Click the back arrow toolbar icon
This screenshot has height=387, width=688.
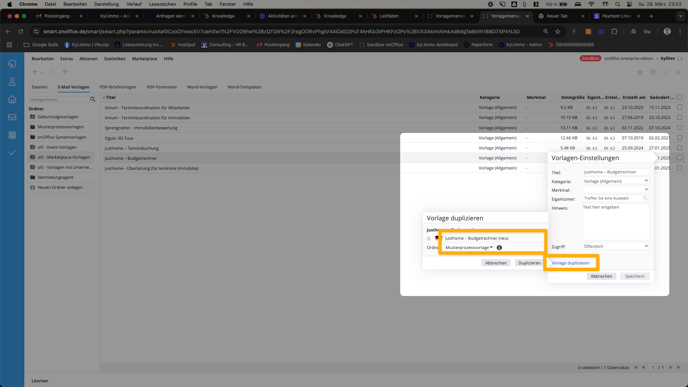coord(66,72)
